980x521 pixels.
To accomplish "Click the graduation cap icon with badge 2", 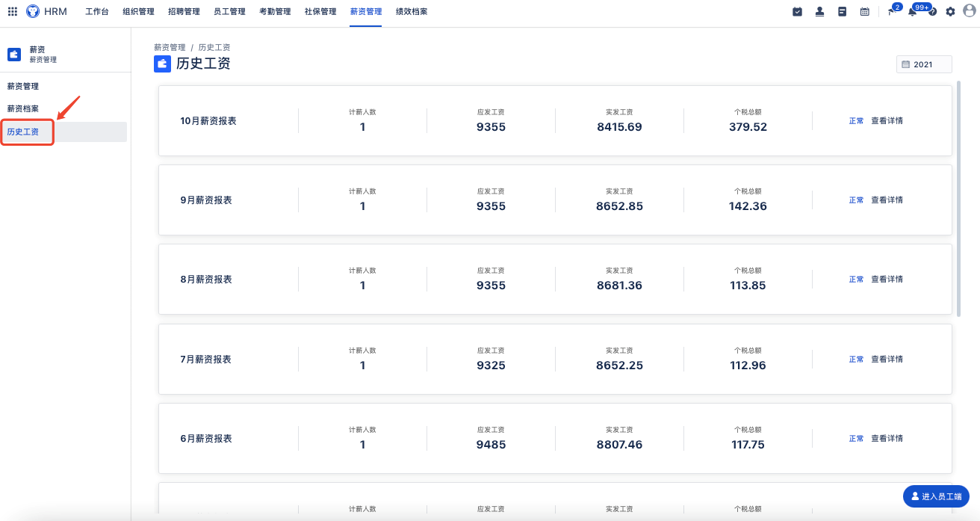I will [892, 10].
